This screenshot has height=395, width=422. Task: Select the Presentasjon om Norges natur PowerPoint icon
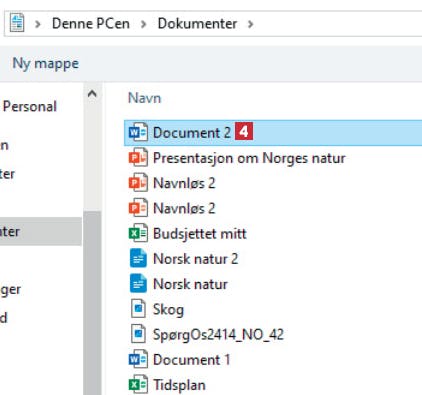(138, 158)
